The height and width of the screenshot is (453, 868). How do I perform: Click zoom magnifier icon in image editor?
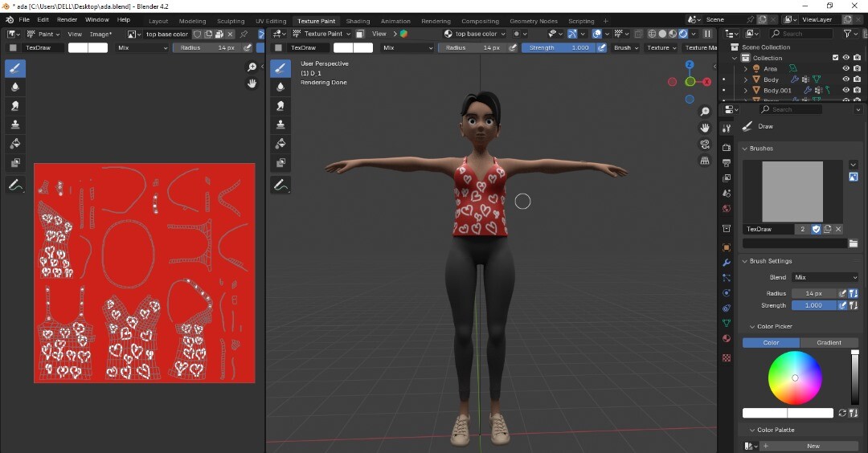tap(252, 67)
